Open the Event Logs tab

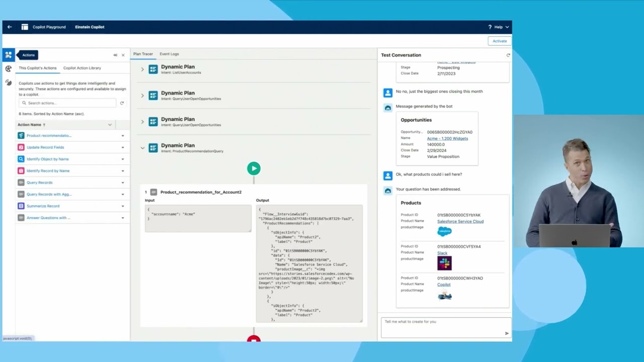point(169,54)
